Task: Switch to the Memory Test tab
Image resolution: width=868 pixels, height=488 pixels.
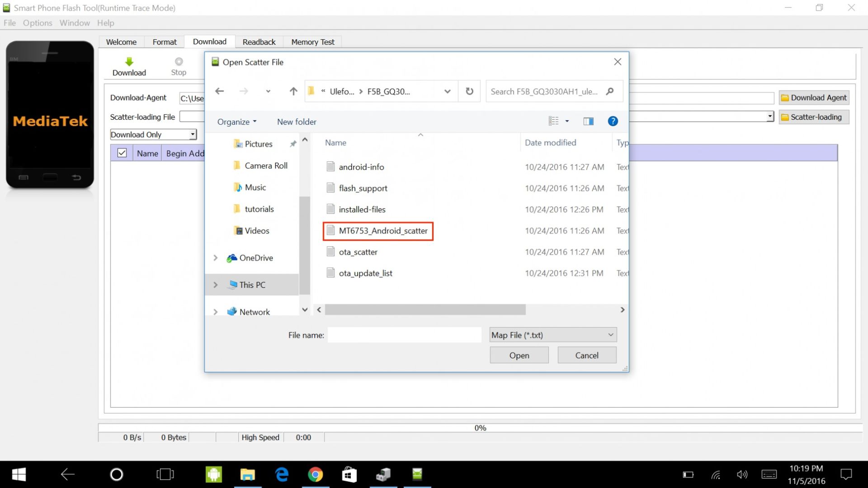Action: [313, 42]
